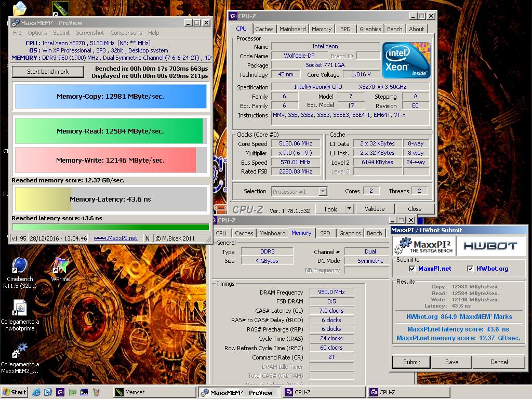Click the Memory-Copy blue result bar

[111, 96]
